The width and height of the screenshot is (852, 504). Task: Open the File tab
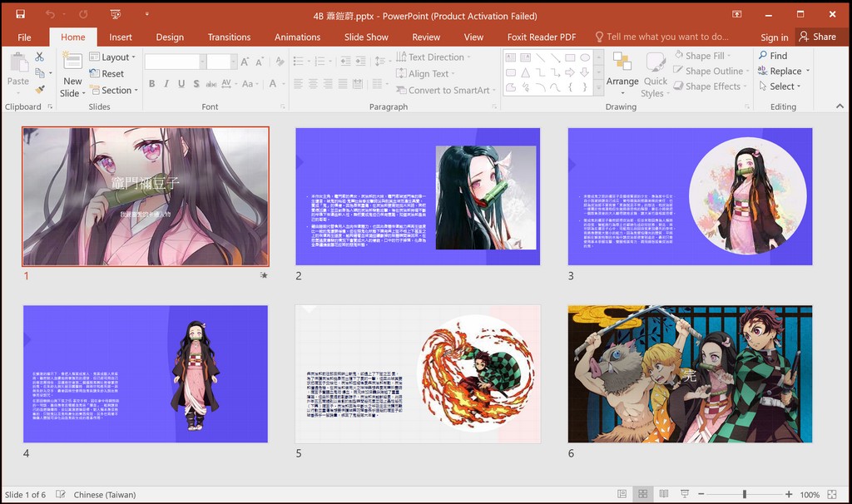[x=24, y=37]
